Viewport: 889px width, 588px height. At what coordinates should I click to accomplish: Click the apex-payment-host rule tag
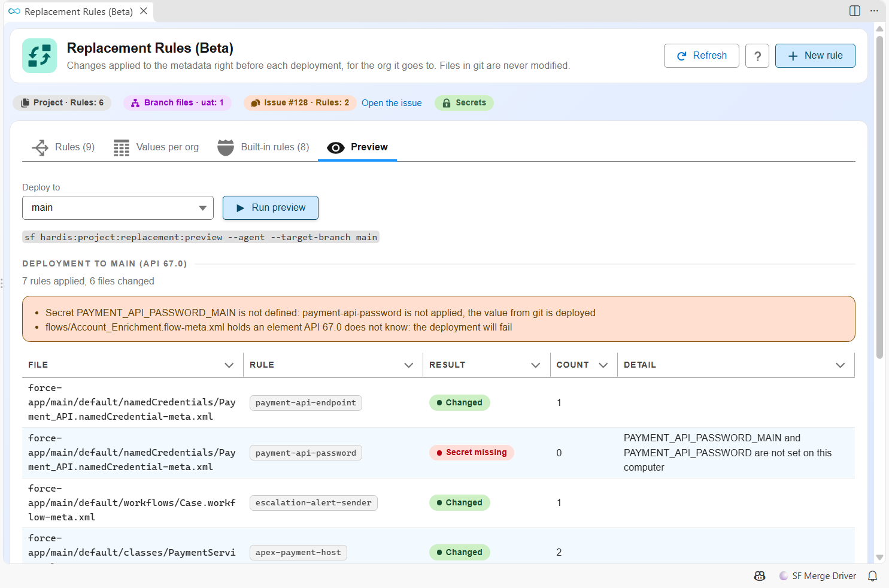(x=298, y=553)
